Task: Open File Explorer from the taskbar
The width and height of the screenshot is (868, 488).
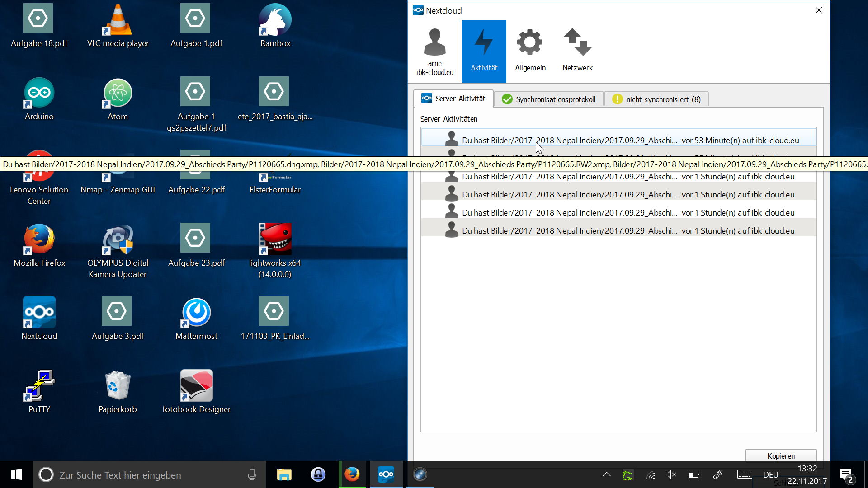Action: (x=284, y=474)
